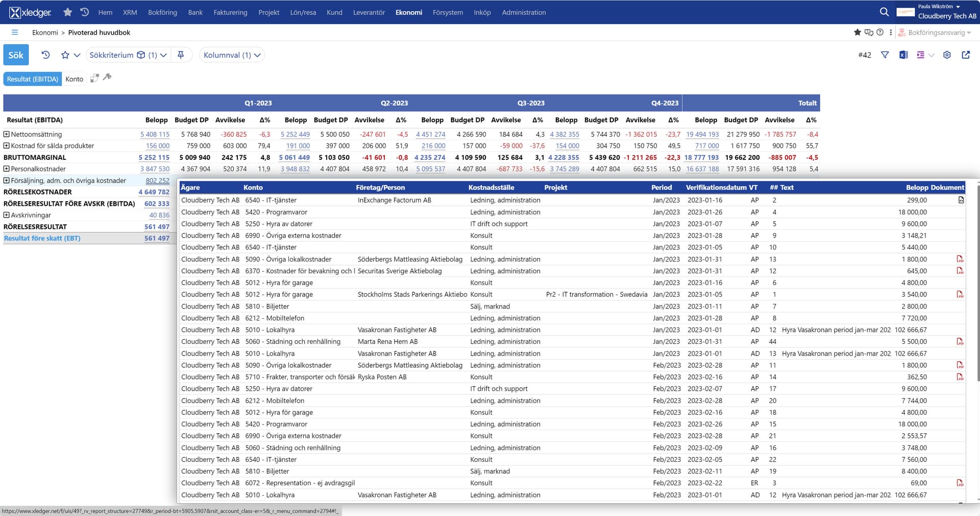980x516 pixels.
Task: Mark this page as favorite (black star)
Action: [x=857, y=32]
